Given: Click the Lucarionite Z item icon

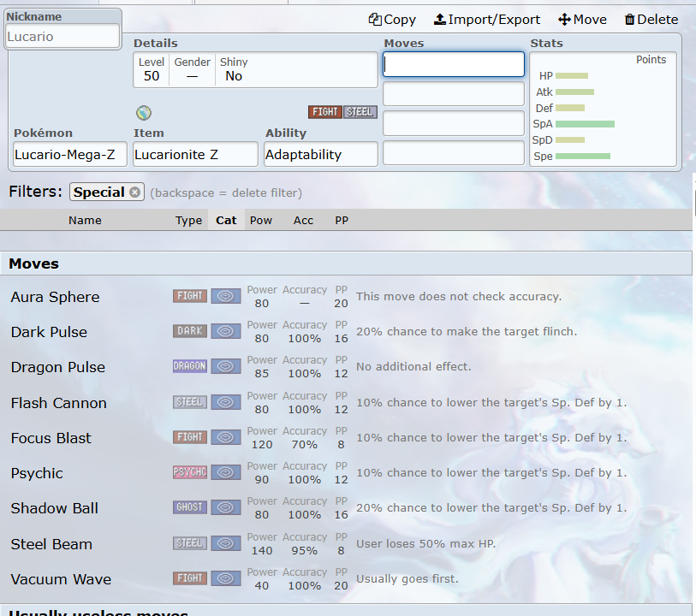Looking at the screenshot, I should (x=144, y=113).
